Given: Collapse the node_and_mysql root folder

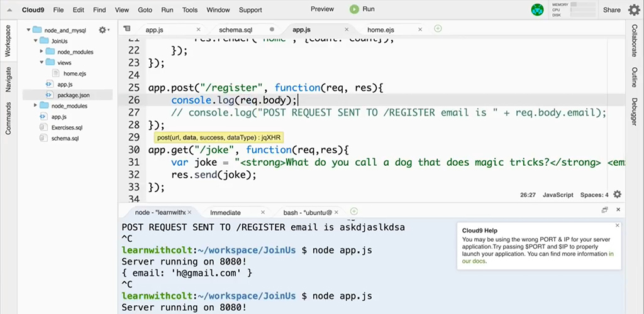Looking at the screenshot, I should pos(29,30).
